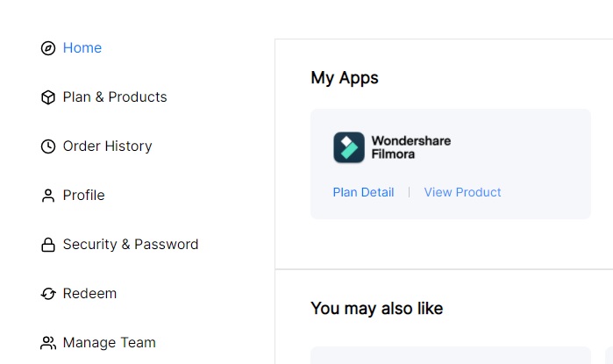The height and width of the screenshot is (364, 613).
Task: Select the Redeem menu entry
Action: (x=90, y=293)
